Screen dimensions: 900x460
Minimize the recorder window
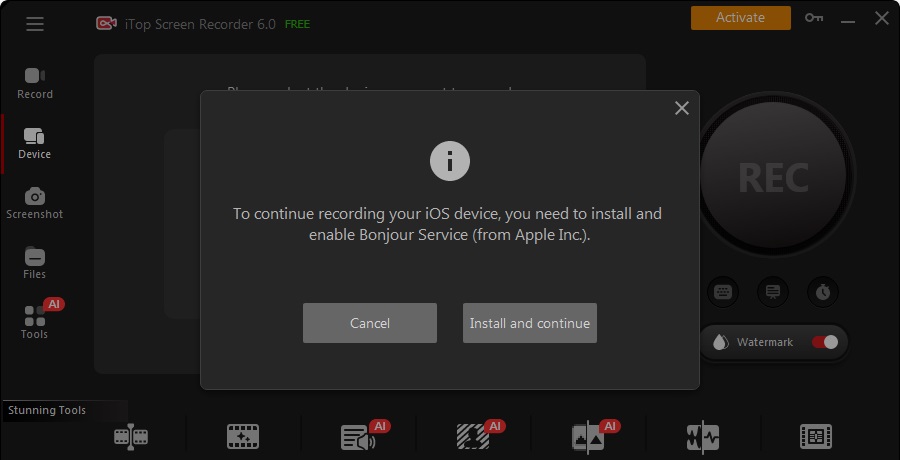848,21
